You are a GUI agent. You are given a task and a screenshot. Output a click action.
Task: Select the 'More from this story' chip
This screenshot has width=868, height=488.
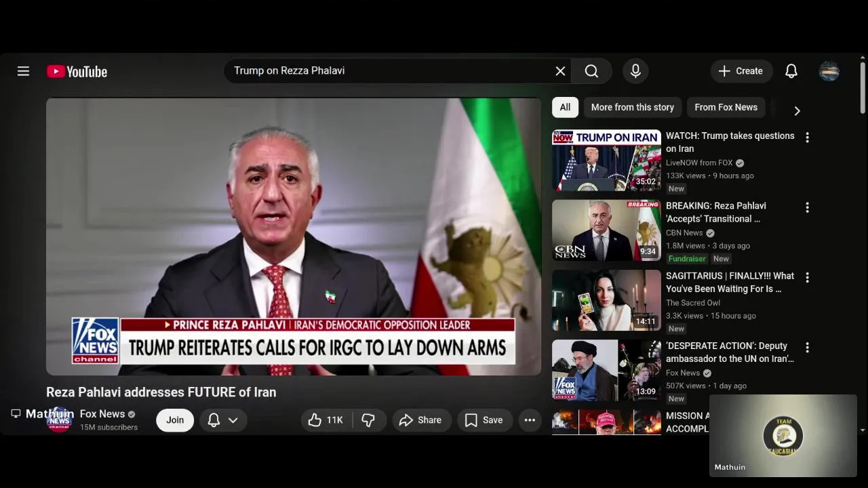pos(633,107)
